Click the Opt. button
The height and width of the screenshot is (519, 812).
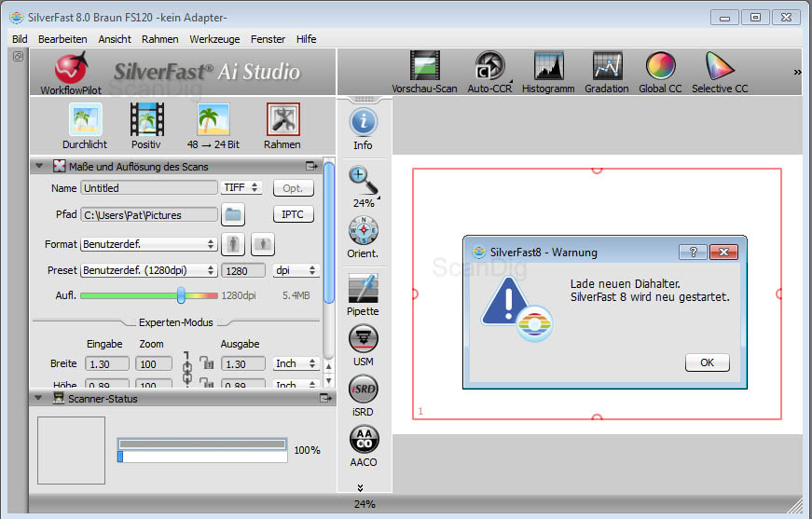pos(293,188)
